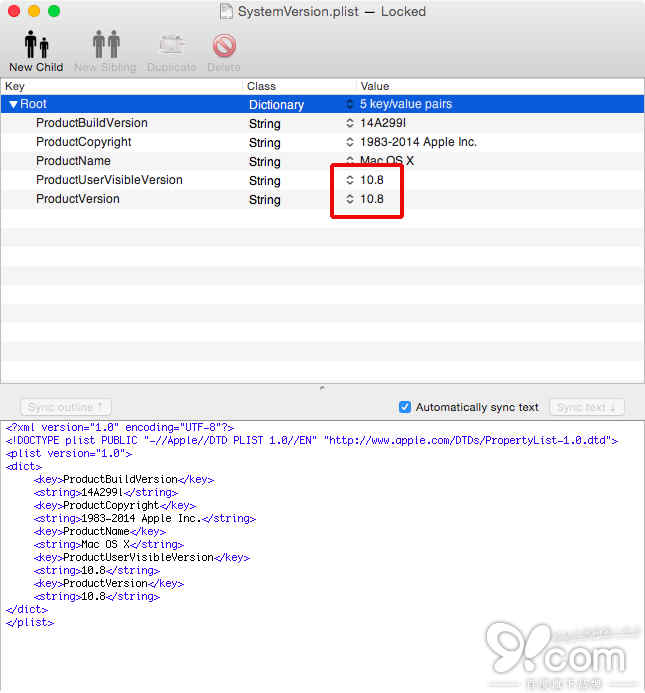
Task: Select the ProductName key
Action: 73,161
